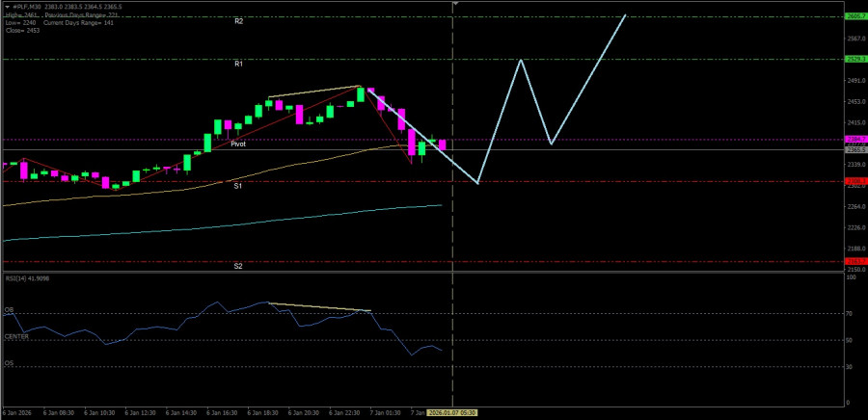Click the OB overbought level label
The height and width of the screenshot is (420, 868).
(x=9, y=310)
